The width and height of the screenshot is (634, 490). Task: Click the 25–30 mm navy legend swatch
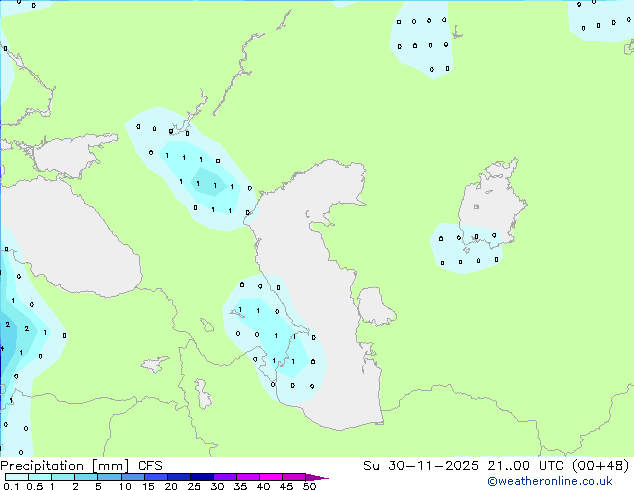coord(202,477)
